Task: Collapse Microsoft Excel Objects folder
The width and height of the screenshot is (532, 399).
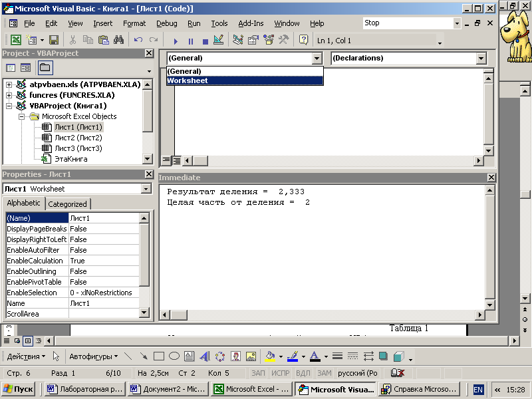Action: [22, 116]
